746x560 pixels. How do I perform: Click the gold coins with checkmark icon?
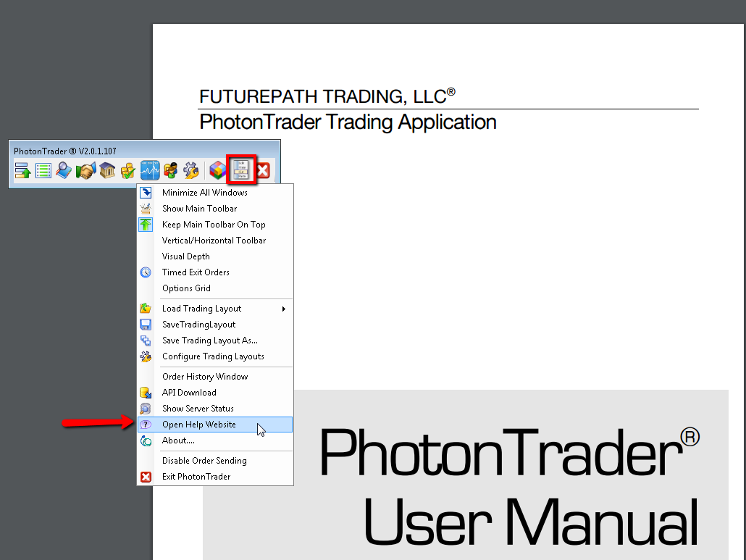(128, 170)
